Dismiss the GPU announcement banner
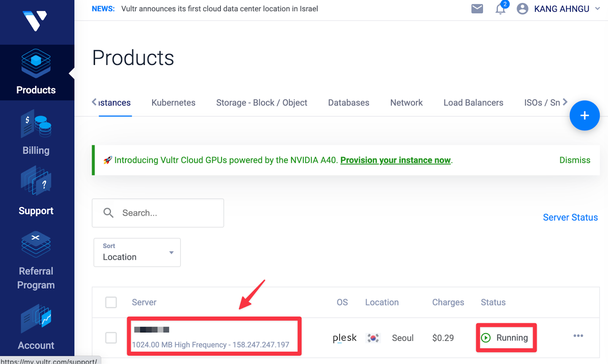The height and width of the screenshot is (364, 608). (x=575, y=160)
